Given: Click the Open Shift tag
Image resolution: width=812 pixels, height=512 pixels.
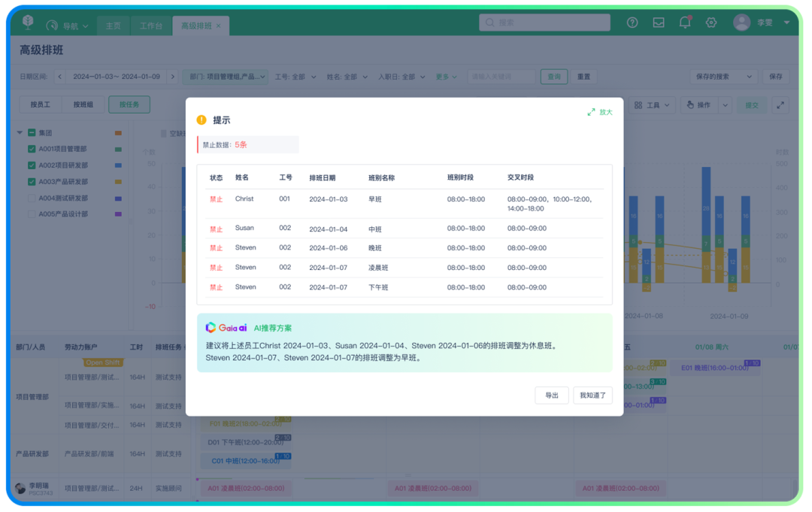Looking at the screenshot, I should pos(102,362).
